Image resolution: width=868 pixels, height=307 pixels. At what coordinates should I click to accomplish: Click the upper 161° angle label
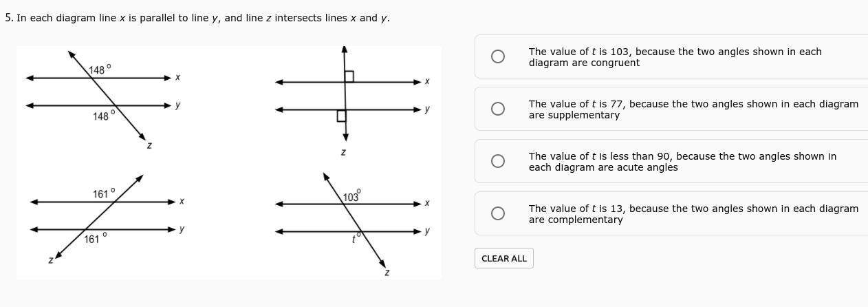[103, 194]
